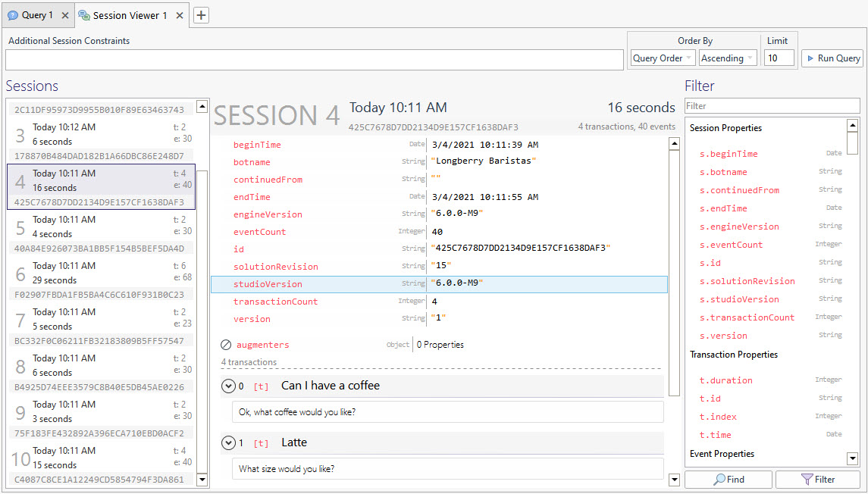Close the Session Viewer 1 tab

179,14
